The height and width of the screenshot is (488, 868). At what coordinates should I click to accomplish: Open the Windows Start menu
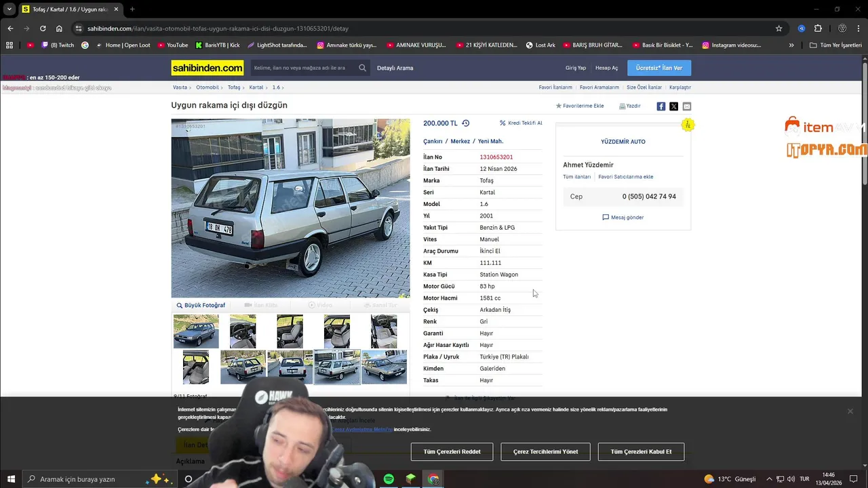tap(11, 479)
